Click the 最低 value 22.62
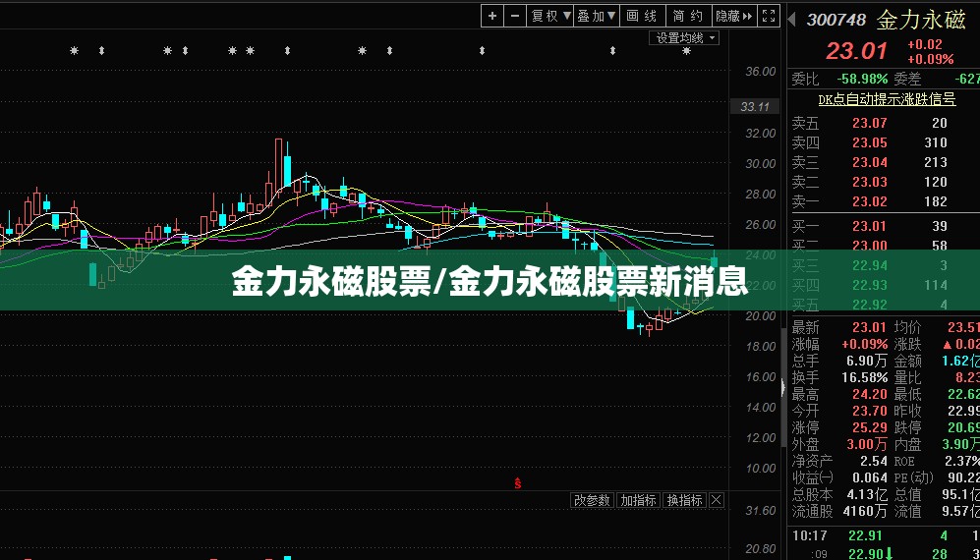The image size is (980, 560). 963,394
